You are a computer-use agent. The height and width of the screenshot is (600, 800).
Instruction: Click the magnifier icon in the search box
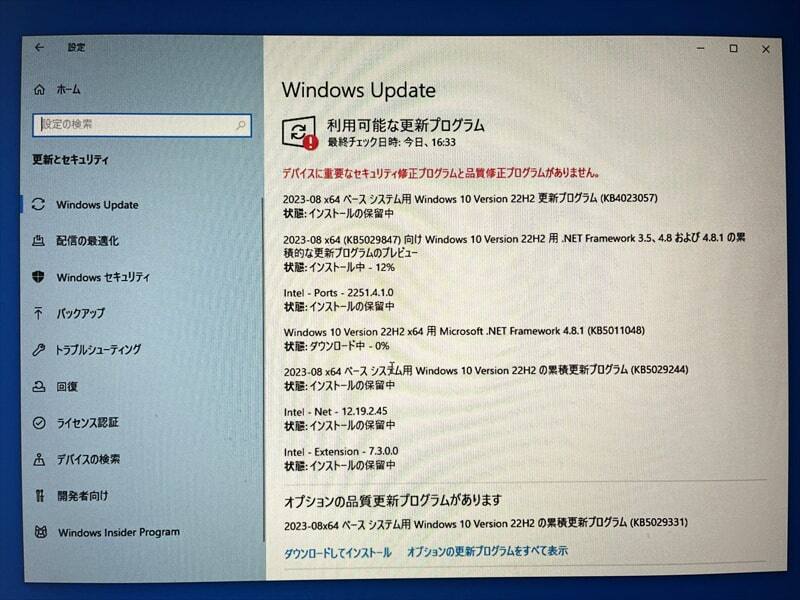click(240, 126)
